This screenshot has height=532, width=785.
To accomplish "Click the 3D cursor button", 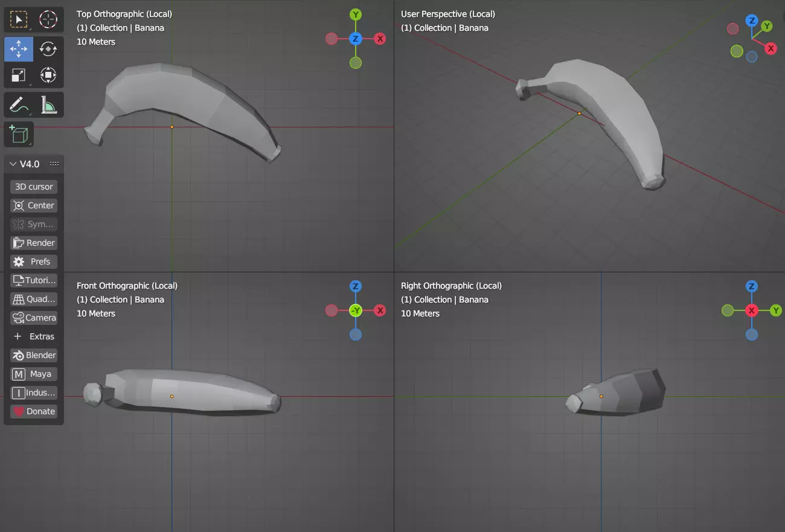I will point(34,187).
